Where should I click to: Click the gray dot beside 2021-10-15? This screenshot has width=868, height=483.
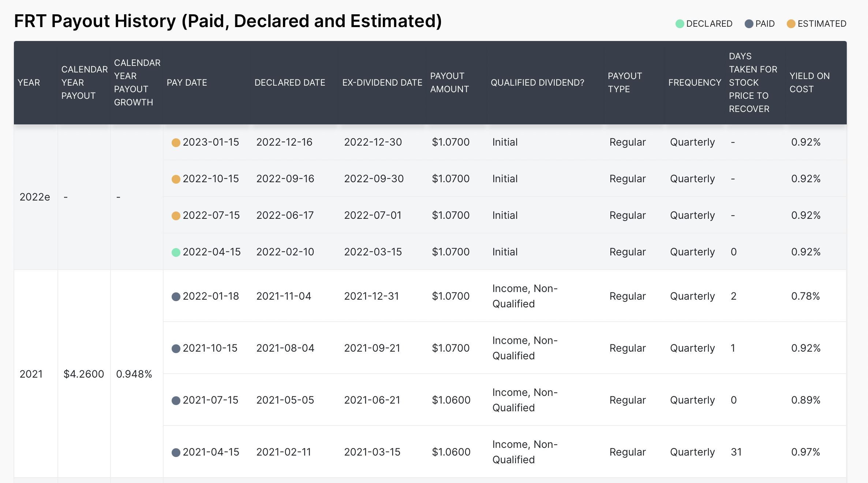click(176, 348)
